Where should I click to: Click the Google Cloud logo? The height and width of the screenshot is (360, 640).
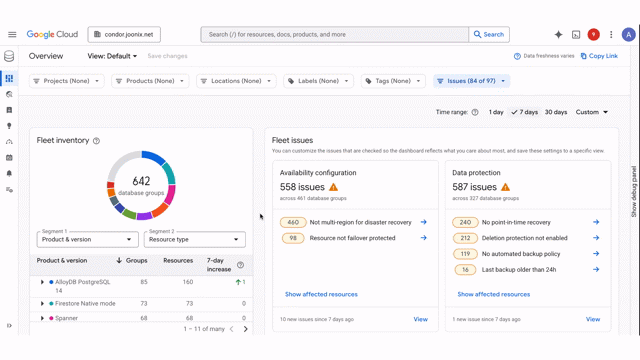pyautogui.click(x=52, y=34)
